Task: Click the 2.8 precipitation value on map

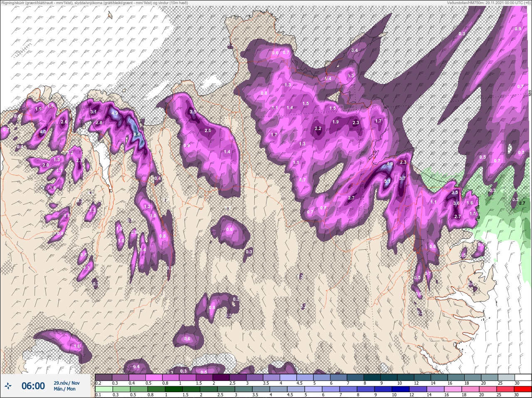Action: coord(99,123)
